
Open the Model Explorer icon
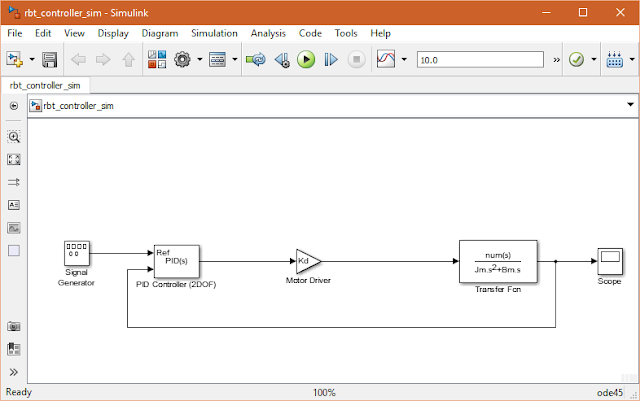[217, 60]
